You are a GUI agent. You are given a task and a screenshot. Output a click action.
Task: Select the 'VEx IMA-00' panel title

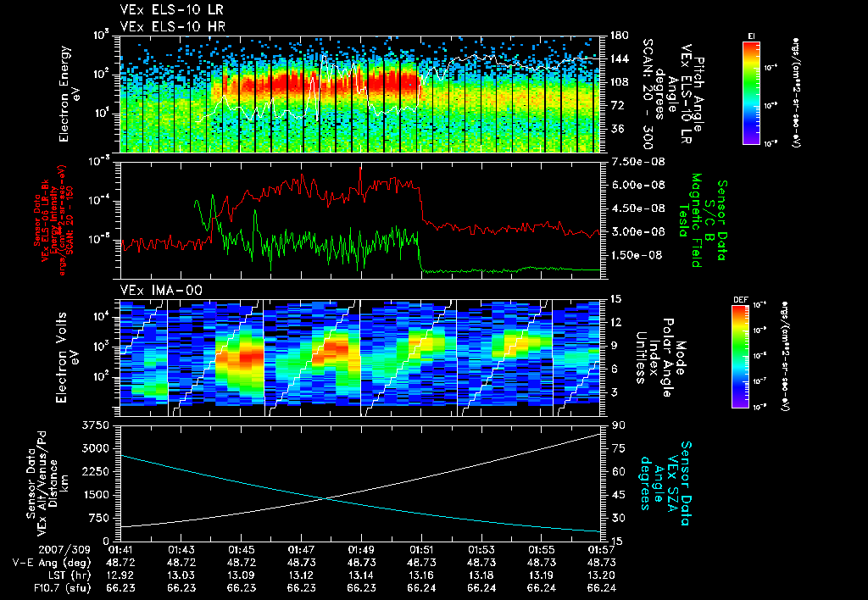point(162,291)
